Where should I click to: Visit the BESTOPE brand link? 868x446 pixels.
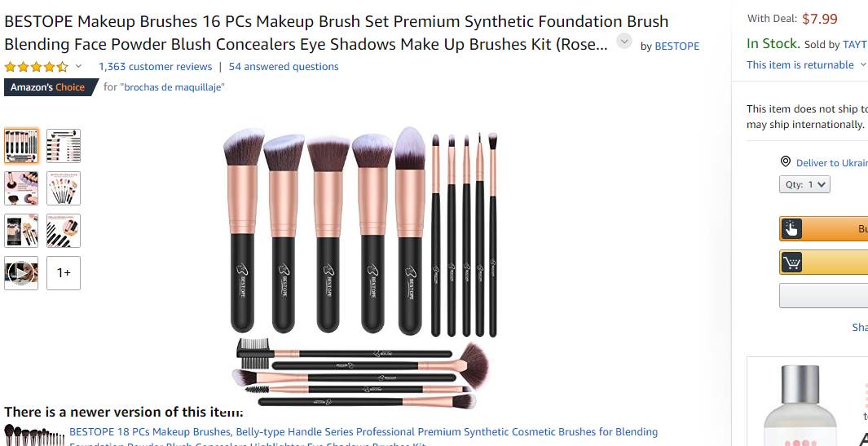tap(677, 46)
